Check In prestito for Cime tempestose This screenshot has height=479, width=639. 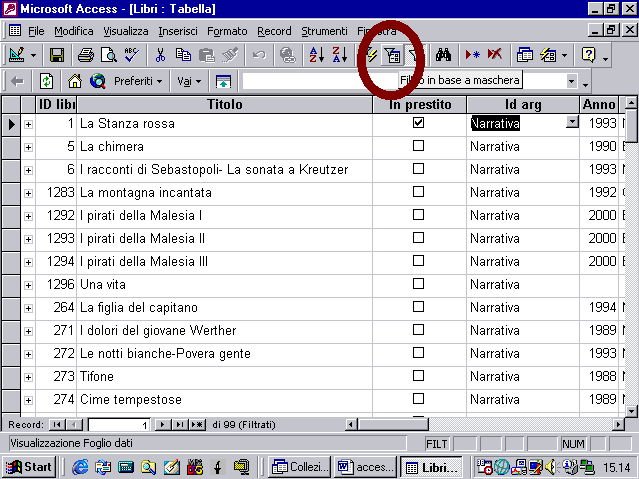418,399
